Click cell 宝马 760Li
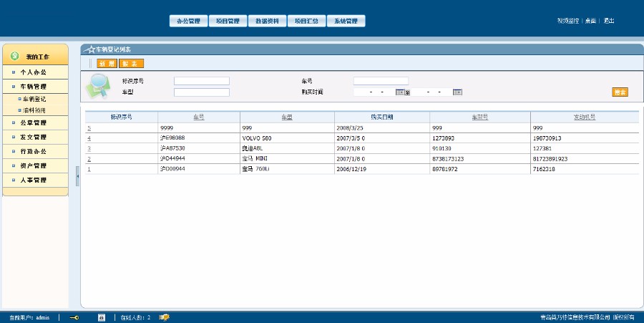 coord(256,169)
